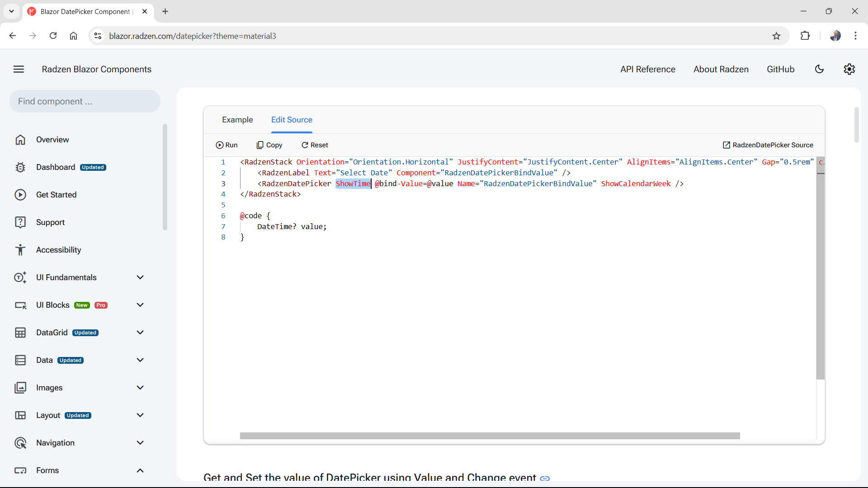Click the Support question icon
This screenshot has height=488, width=868.
[20, 222]
